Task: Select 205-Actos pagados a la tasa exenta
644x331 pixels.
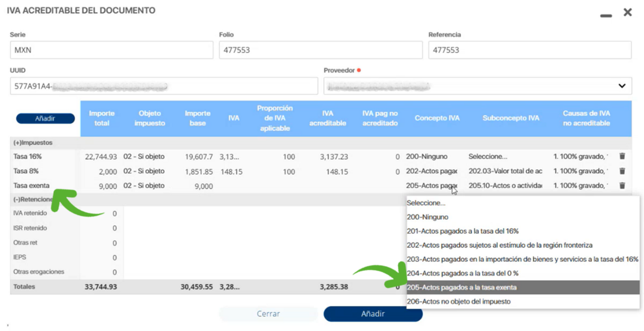Action: [x=463, y=288]
